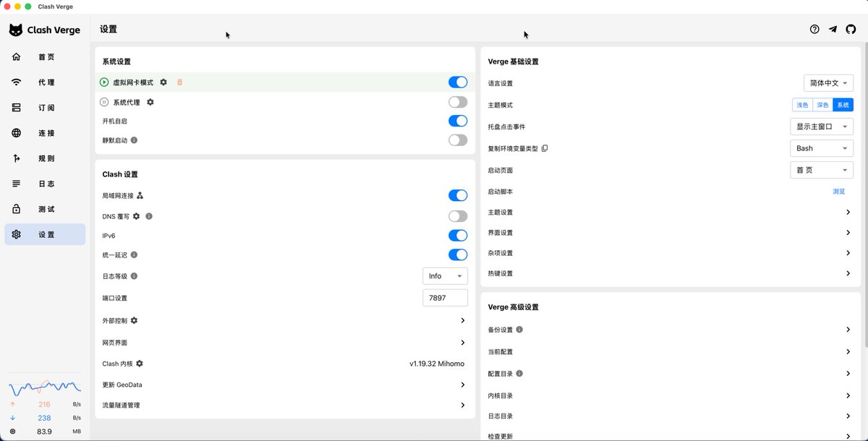Go to 代理 in the sidebar

[45, 82]
